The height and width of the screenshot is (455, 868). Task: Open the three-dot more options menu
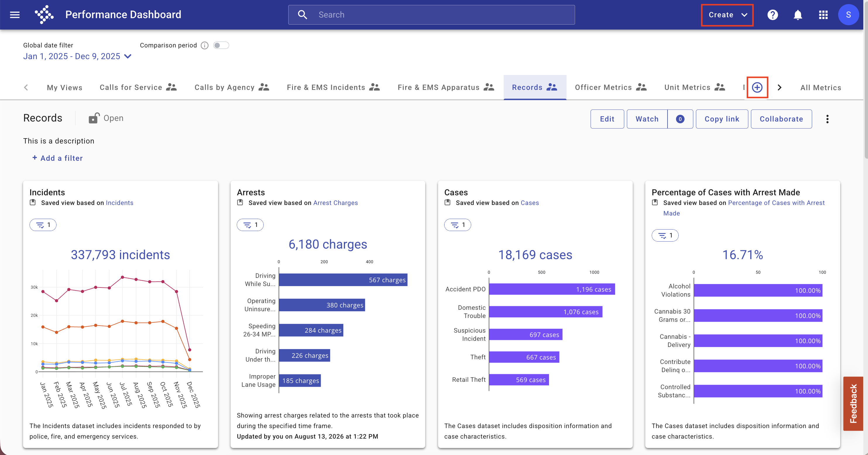click(x=827, y=119)
